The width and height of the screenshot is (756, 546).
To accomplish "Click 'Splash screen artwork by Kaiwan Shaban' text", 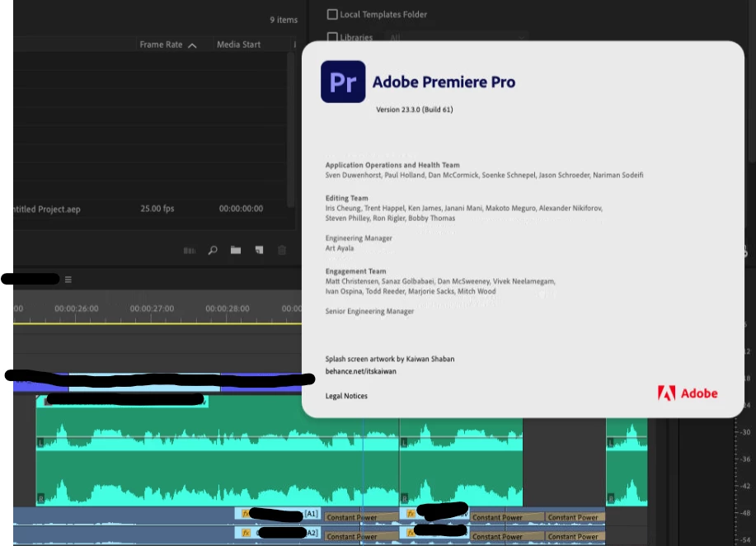I will [x=390, y=359].
